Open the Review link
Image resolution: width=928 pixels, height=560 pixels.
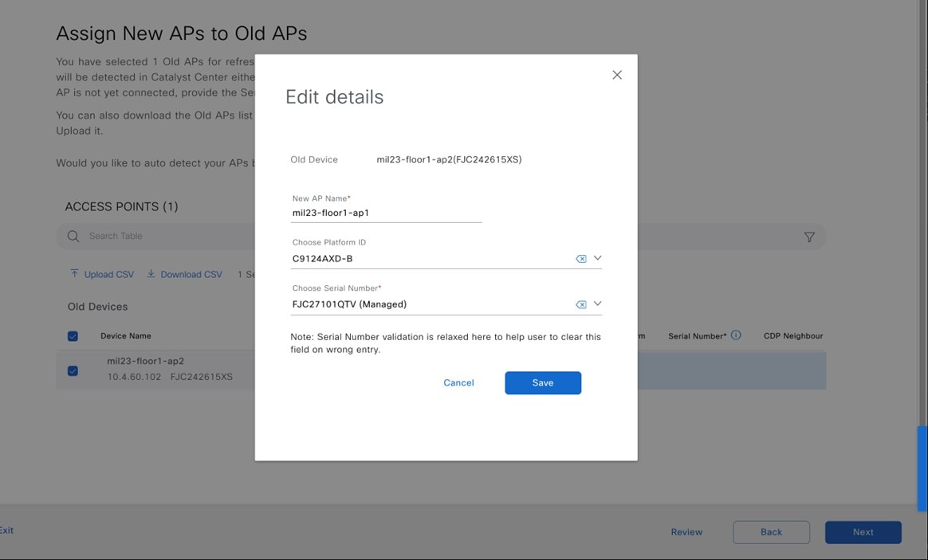click(686, 532)
